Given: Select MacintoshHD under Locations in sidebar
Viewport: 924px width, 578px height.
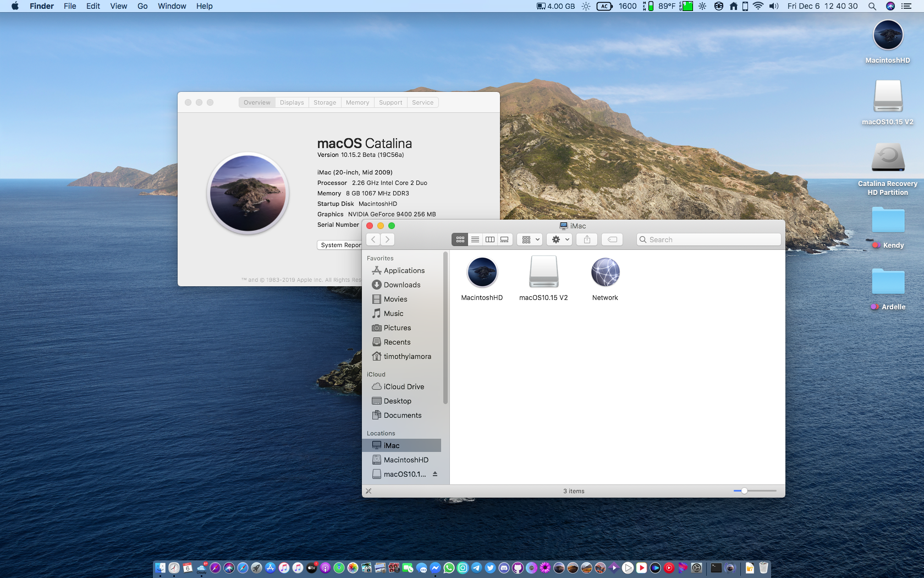Looking at the screenshot, I should click(x=400, y=460).
